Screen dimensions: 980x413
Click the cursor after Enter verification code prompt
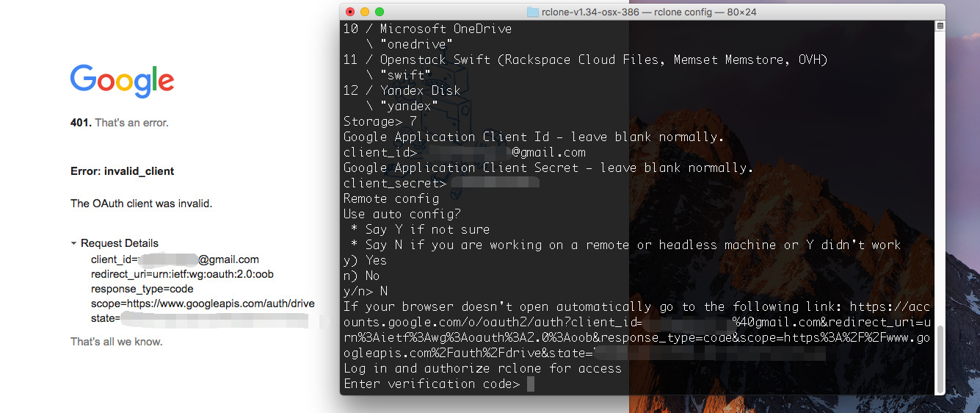[x=531, y=384]
